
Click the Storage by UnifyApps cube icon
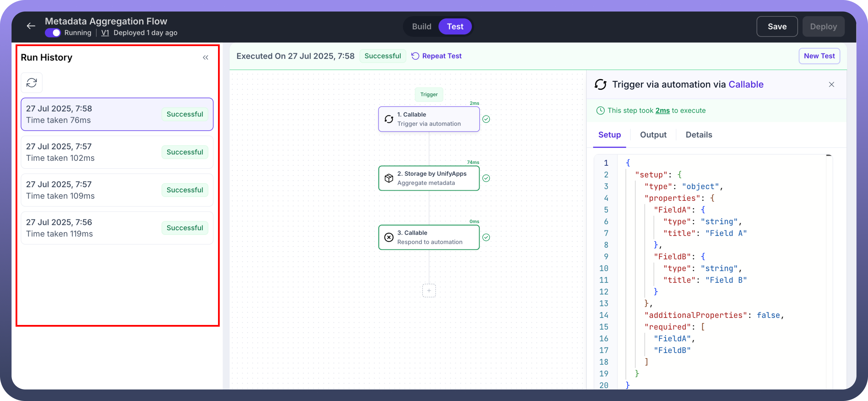click(x=388, y=178)
